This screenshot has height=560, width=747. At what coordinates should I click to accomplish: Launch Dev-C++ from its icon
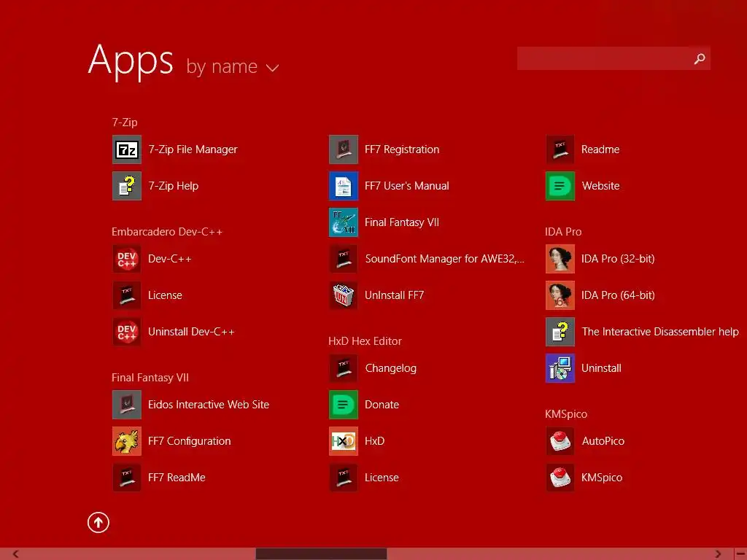(x=127, y=259)
